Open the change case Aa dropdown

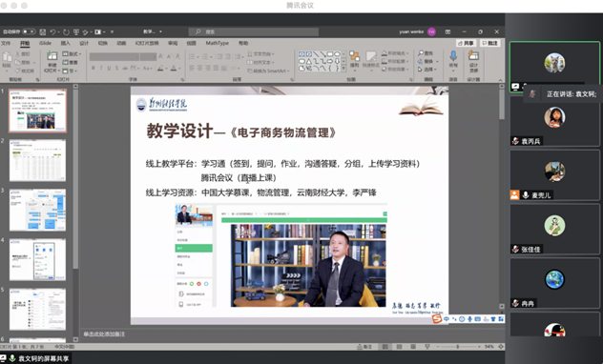pyautogui.click(x=148, y=68)
